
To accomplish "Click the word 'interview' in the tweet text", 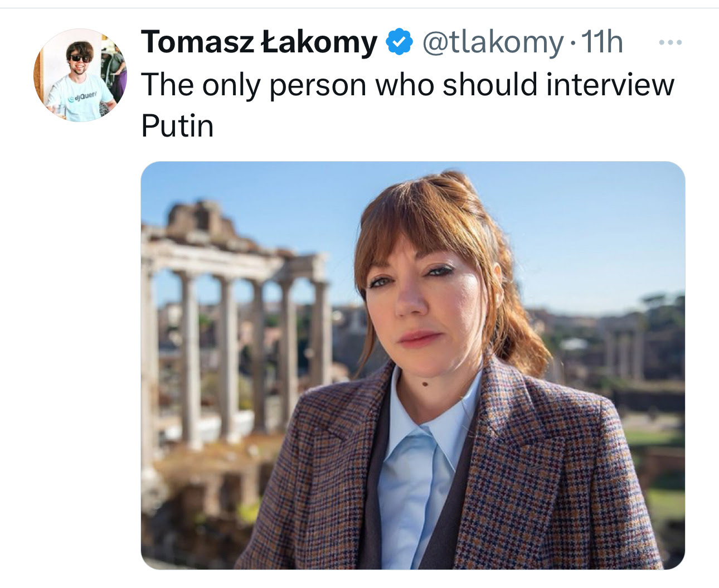I will point(610,85).
